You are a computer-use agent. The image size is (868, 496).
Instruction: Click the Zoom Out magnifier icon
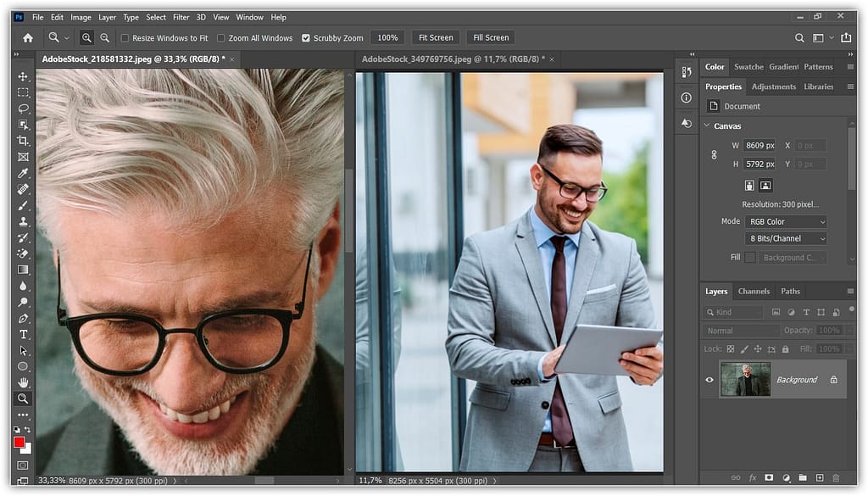pos(105,37)
